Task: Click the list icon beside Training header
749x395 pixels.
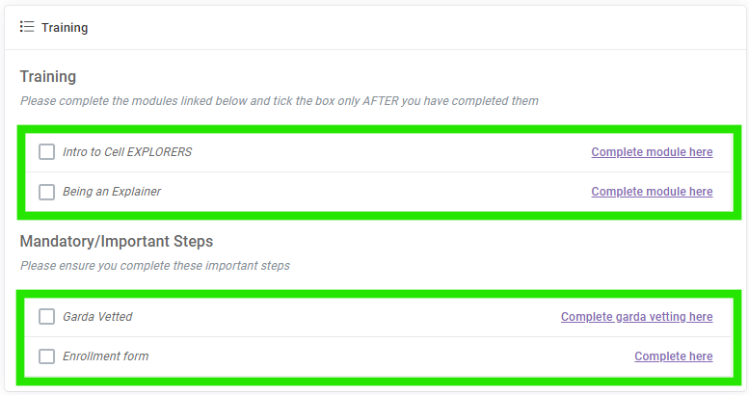Action: tap(27, 27)
